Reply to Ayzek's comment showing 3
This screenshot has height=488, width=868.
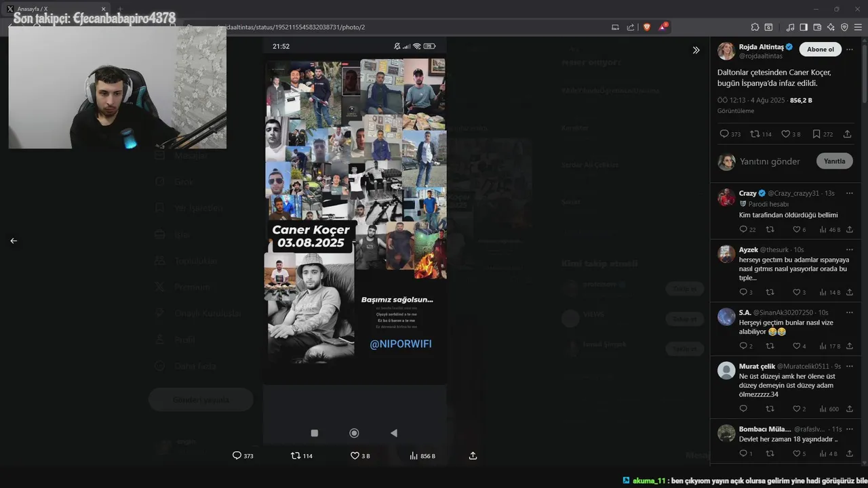point(746,292)
